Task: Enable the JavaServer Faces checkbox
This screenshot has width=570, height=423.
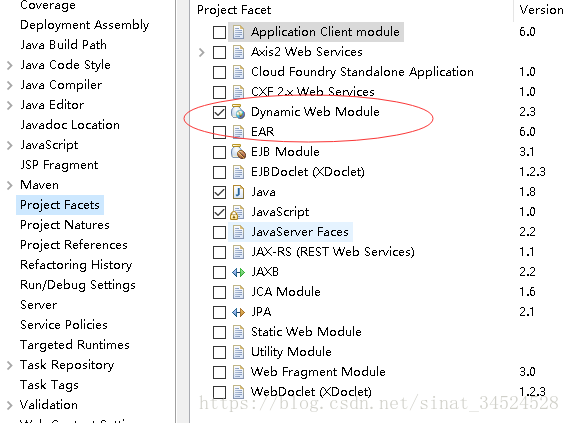Action: coord(220,232)
